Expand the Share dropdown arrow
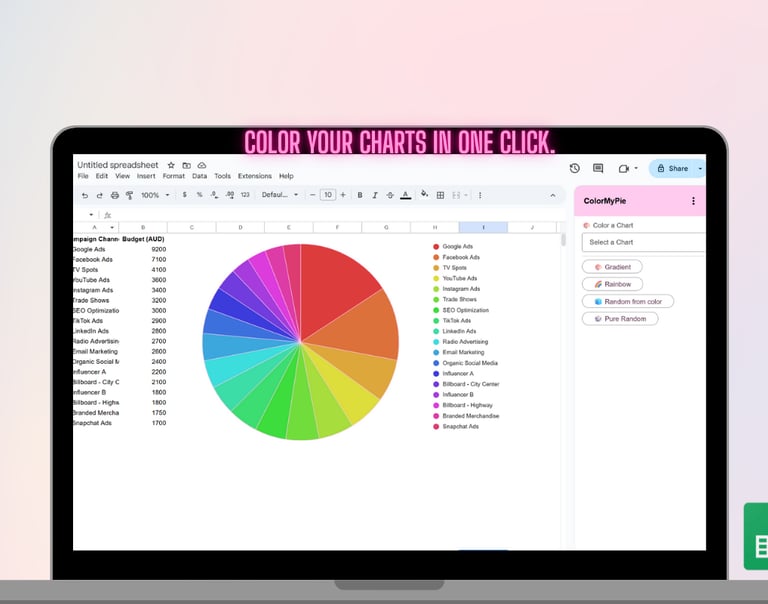Viewport: 768px width, 604px height. point(701,169)
